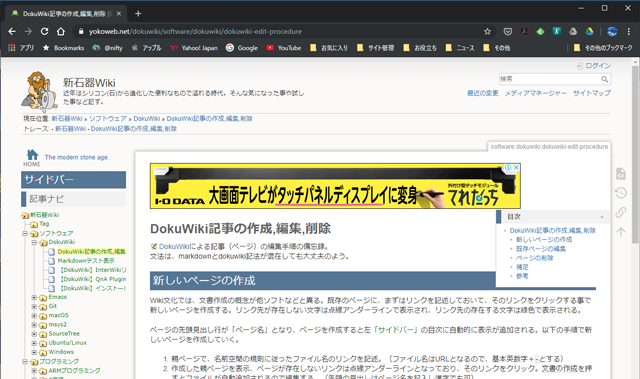This screenshot has height=379, width=640.
Task: Click the address bar URL
Action: (196, 31)
